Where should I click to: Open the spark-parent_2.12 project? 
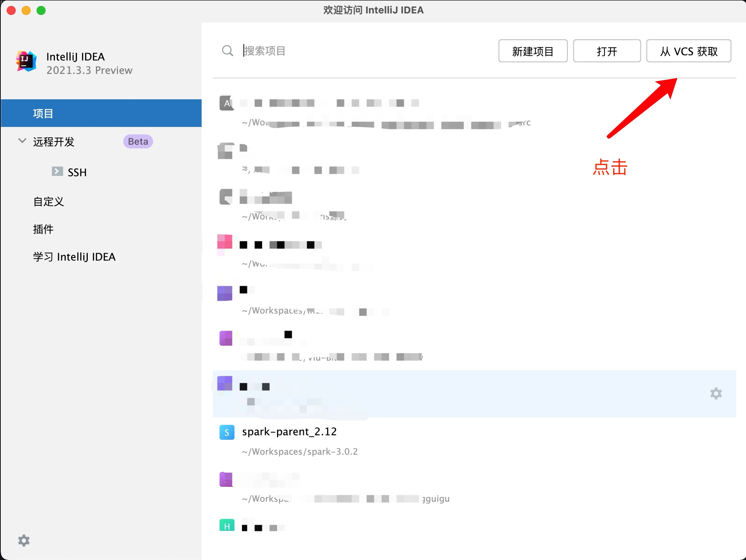[289, 432]
